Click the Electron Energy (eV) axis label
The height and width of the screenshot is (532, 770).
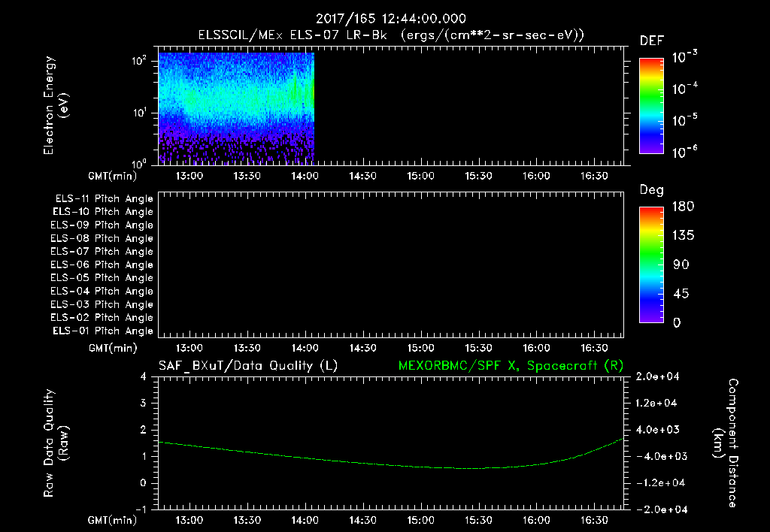pos(56,105)
